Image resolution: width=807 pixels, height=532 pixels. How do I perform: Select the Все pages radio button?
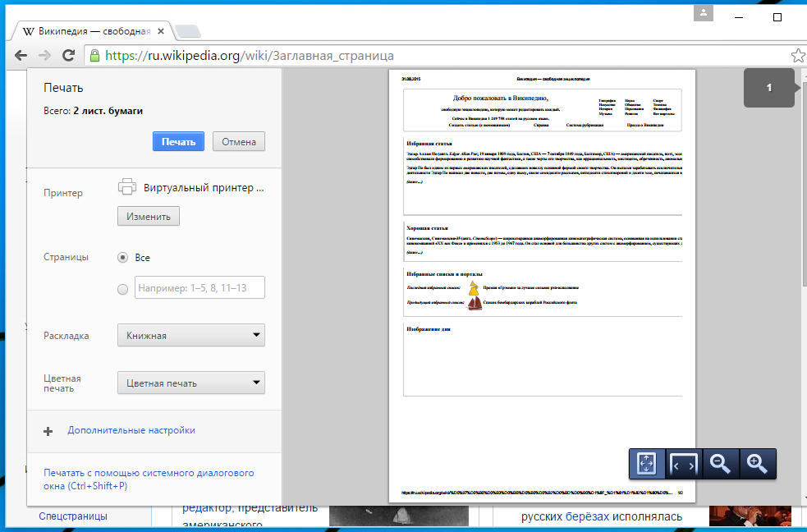tap(122, 257)
